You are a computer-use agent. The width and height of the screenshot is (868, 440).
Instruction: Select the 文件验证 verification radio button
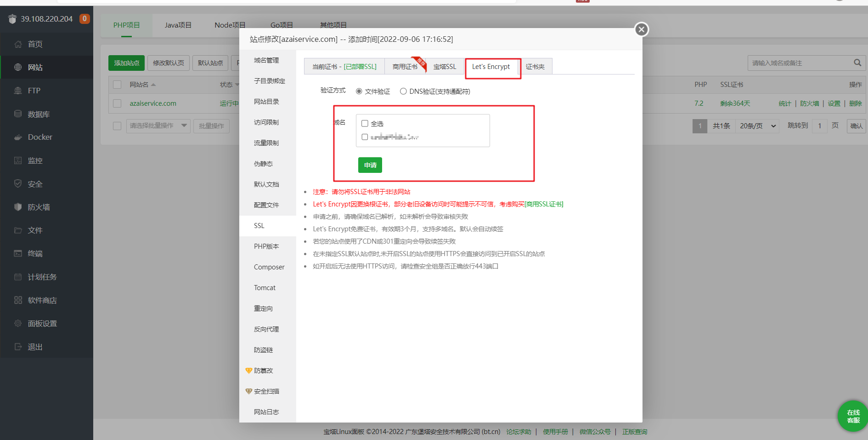click(x=359, y=91)
